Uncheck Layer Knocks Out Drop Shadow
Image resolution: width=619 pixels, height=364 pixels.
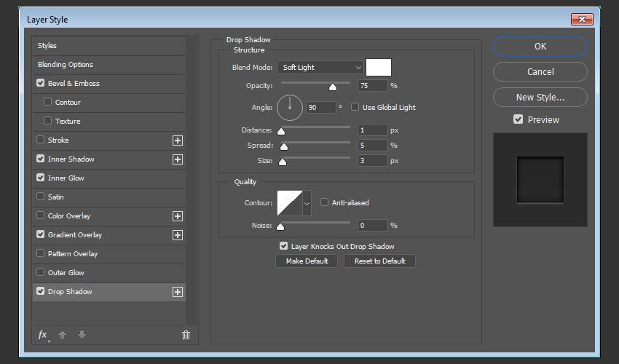(283, 246)
